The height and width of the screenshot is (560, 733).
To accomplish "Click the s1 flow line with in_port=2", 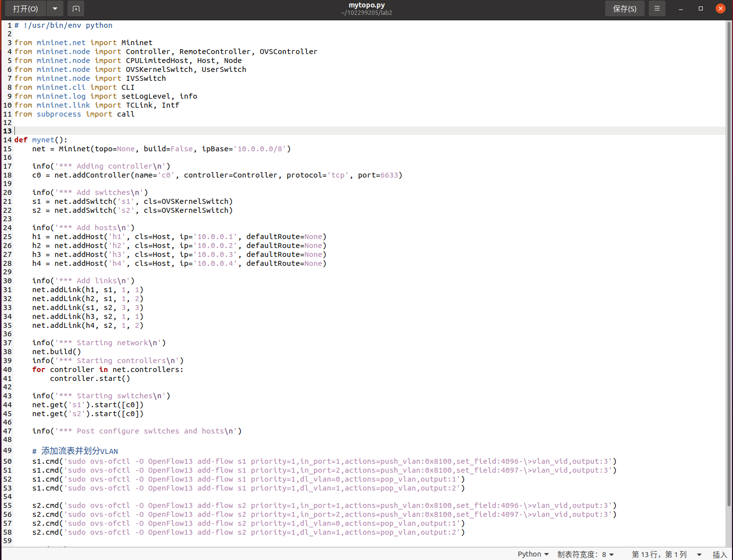I will 324,470.
